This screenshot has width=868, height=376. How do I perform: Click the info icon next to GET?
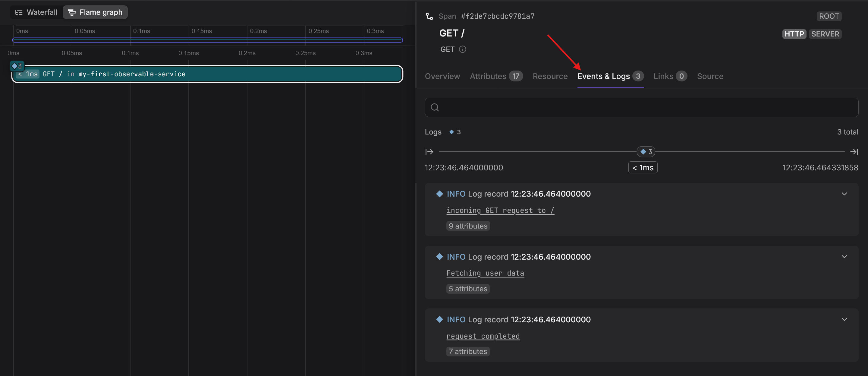(x=463, y=49)
